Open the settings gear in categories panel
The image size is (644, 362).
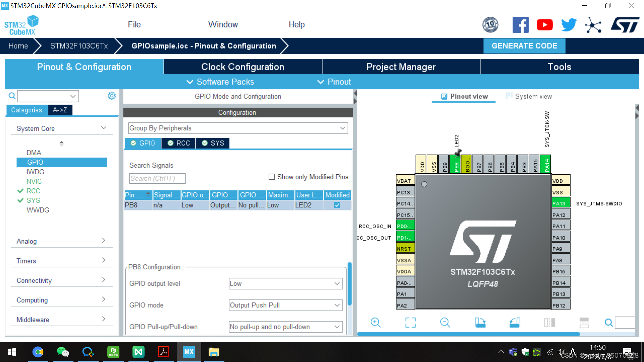pyautogui.click(x=111, y=96)
